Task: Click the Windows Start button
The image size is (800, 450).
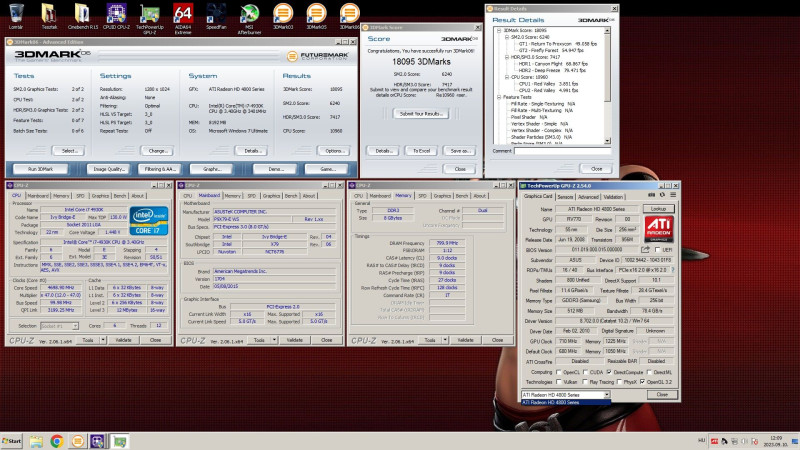Action: [x=12, y=441]
